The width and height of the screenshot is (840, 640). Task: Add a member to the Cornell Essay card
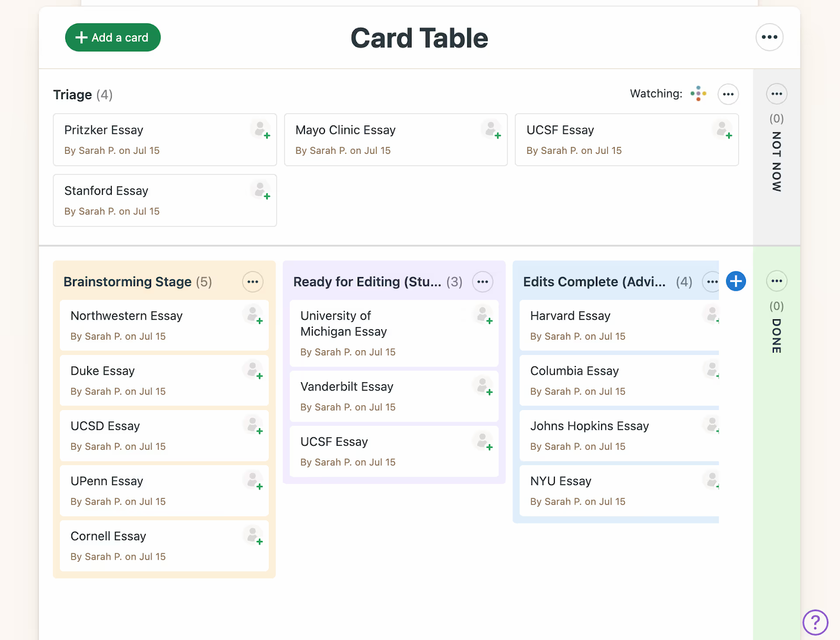254,537
